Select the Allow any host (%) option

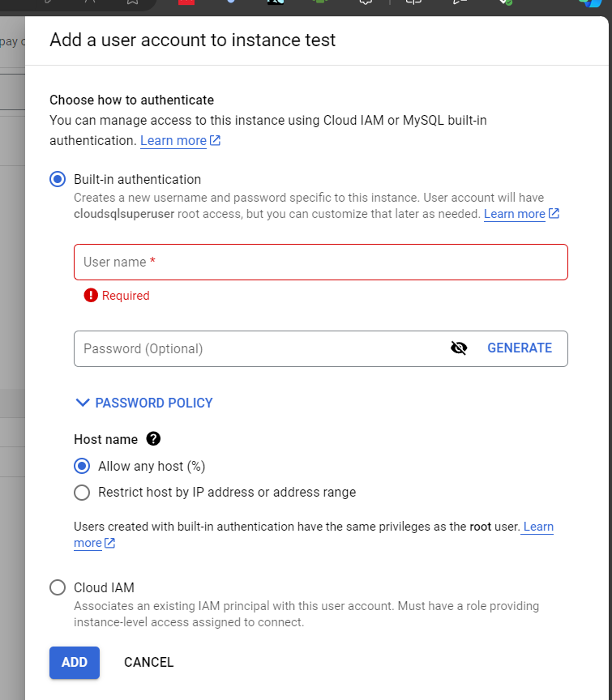[x=82, y=466]
